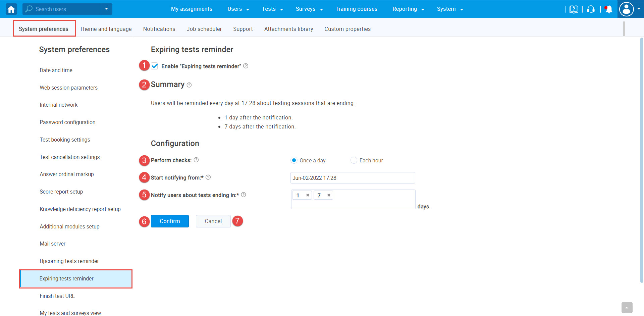Remove the 7 days notification tag
Image resolution: width=644 pixels, height=316 pixels.
[x=328, y=195]
